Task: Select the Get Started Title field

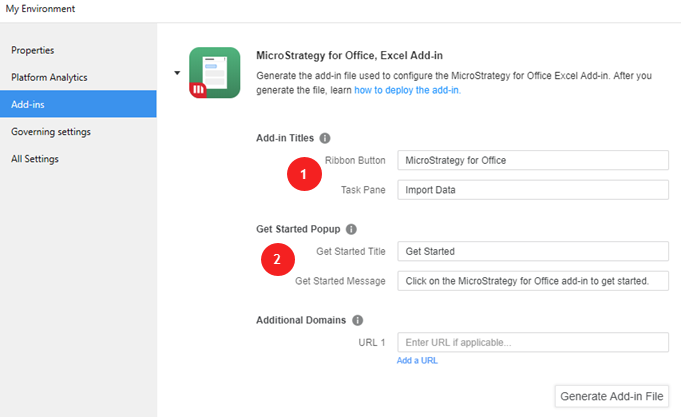Action: pos(532,251)
